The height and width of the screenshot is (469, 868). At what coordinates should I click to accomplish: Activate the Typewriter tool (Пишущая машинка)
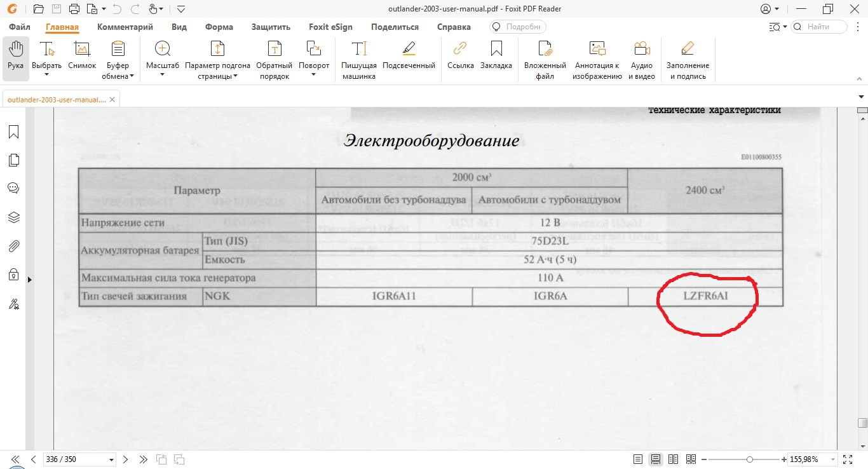[x=359, y=57]
